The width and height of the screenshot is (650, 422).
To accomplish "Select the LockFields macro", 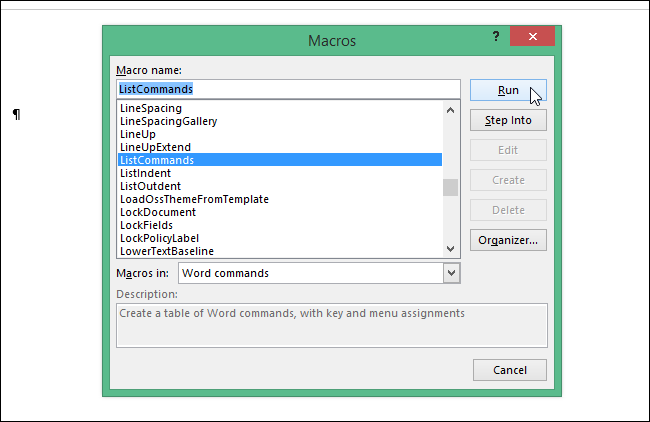I will [x=280, y=225].
